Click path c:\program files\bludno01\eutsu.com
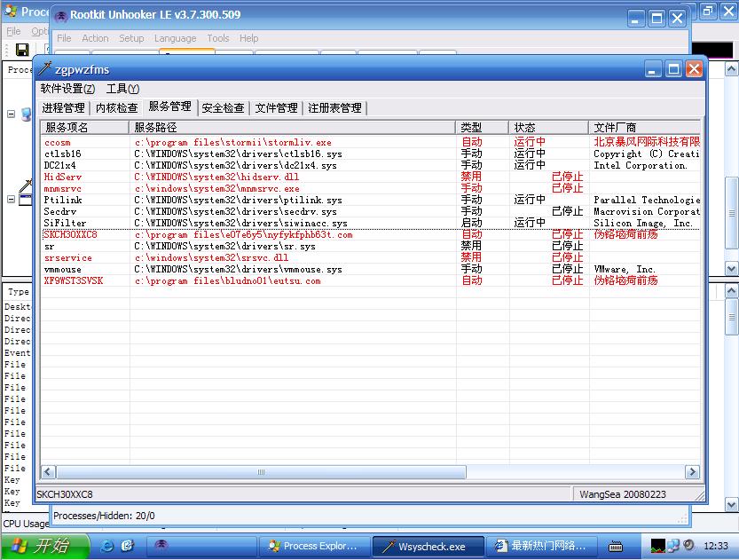 click(227, 281)
